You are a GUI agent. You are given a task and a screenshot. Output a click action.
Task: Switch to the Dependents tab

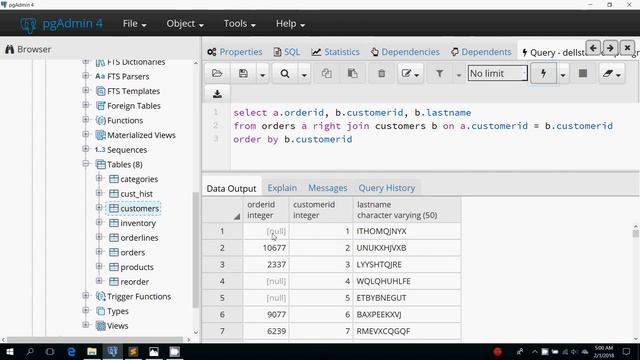[481, 52]
